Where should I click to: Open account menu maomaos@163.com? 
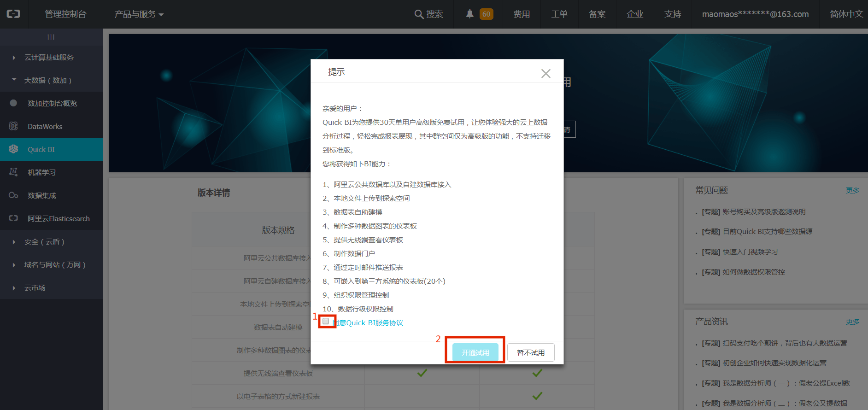(x=755, y=14)
